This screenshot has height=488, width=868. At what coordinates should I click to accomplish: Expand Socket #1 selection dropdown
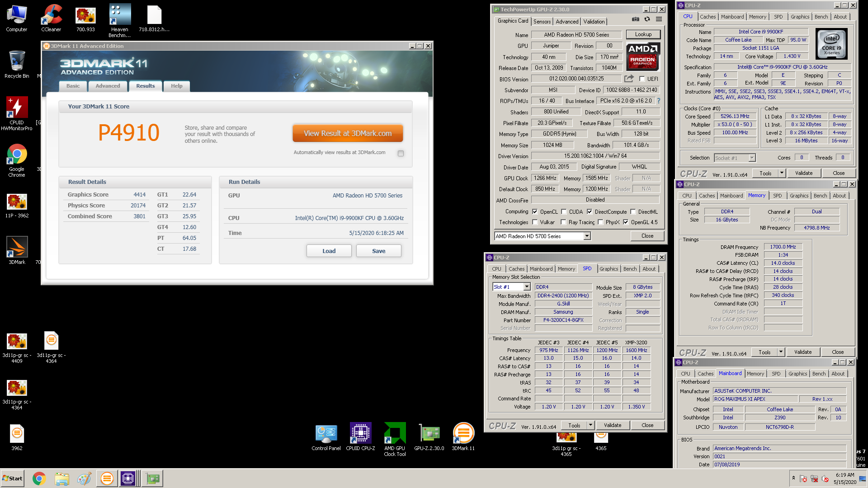click(x=752, y=158)
